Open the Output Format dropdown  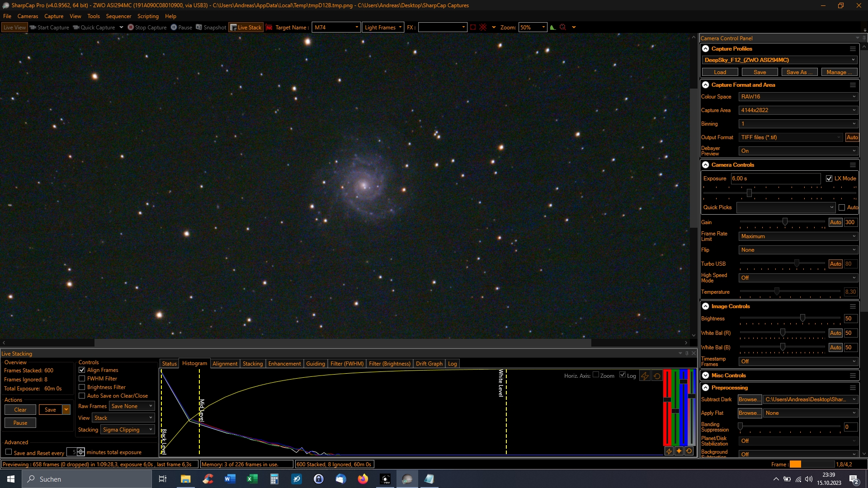pos(791,137)
